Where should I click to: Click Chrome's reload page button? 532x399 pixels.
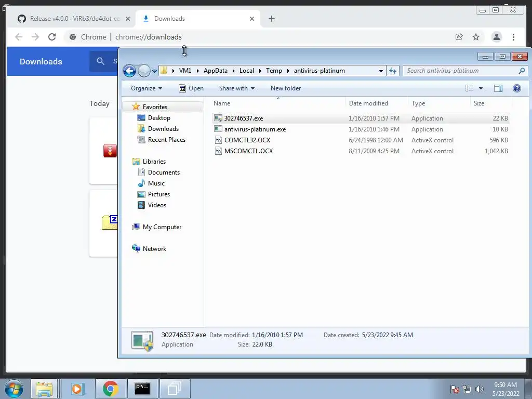pos(52,37)
